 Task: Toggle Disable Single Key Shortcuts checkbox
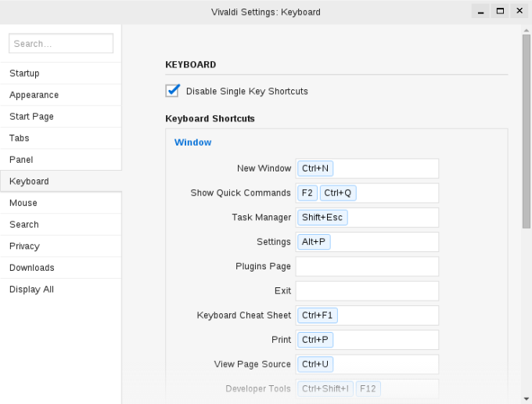(172, 91)
